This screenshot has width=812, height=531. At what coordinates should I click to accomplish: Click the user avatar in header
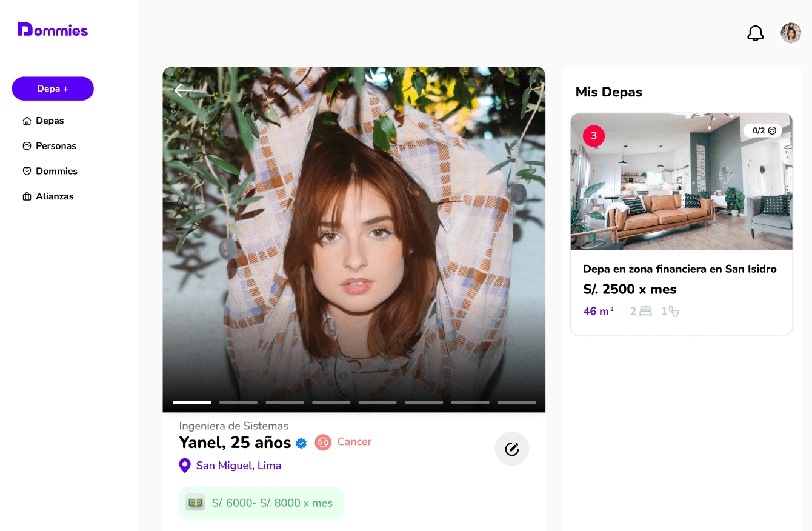(791, 33)
